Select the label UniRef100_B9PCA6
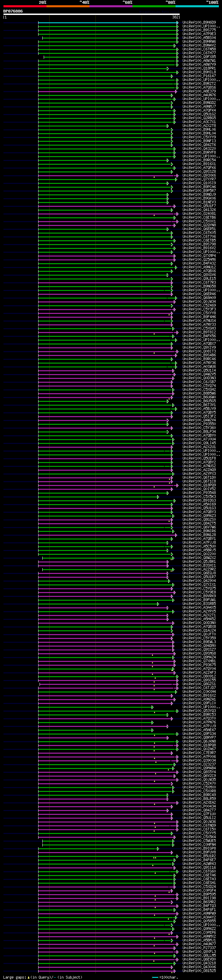222x980 pixels. point(199,187)
